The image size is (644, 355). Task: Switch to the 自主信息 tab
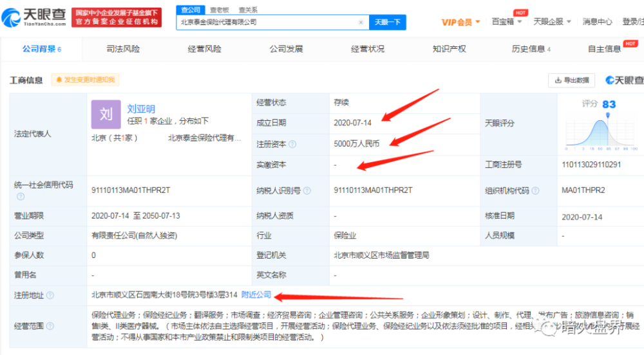(x=604, y=49)
